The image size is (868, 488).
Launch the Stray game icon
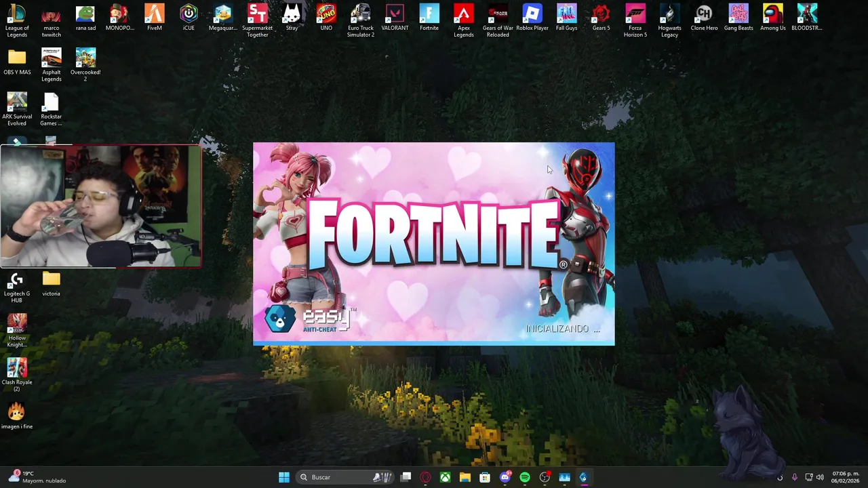(x=292, y=18)
